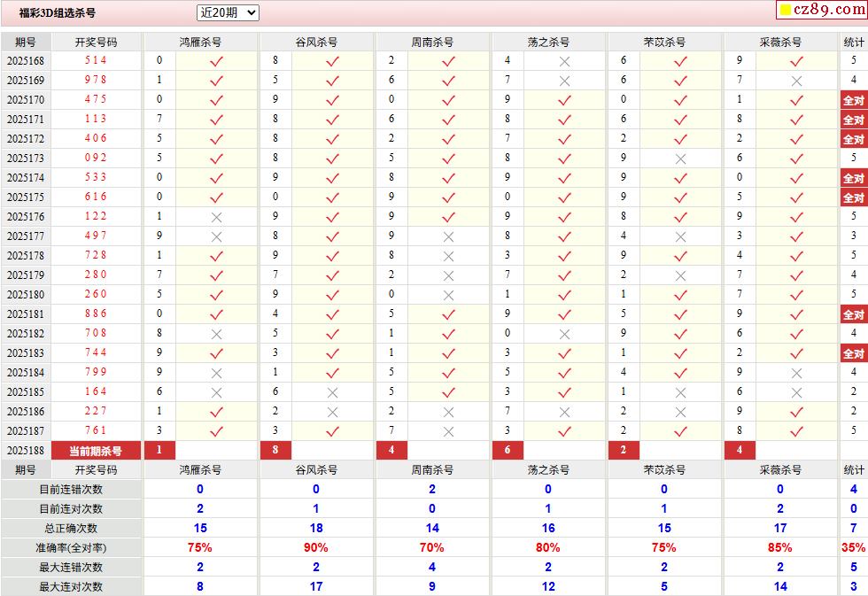Click 谷风 cross mark in row 2025185
Screen dimensions: 868x596
coord(332,392)
